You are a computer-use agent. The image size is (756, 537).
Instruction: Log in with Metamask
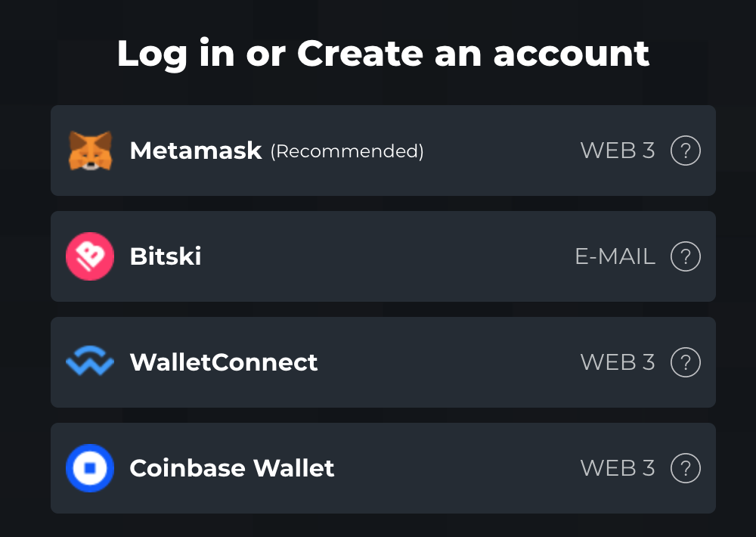(378, 150)
